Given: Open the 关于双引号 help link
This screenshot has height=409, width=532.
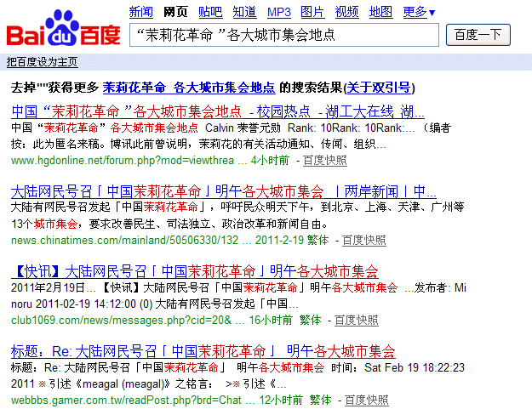Looking at the screenshot, I should tap(378, 87).
